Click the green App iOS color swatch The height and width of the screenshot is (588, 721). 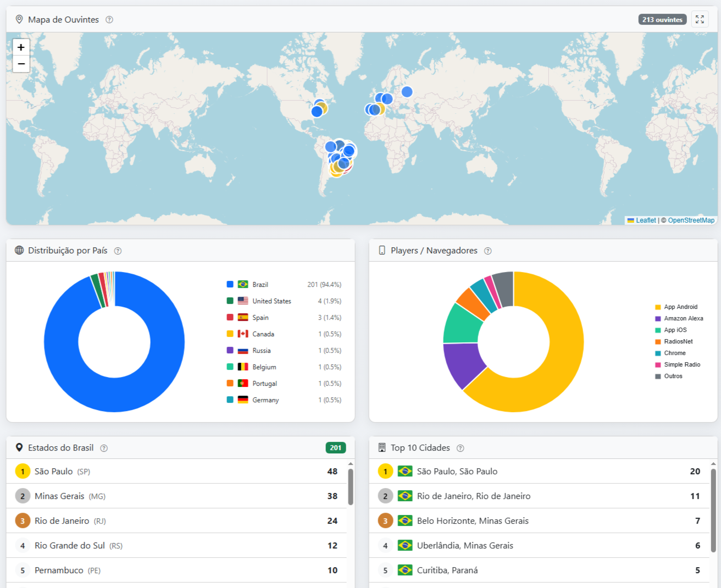point(658,329)
